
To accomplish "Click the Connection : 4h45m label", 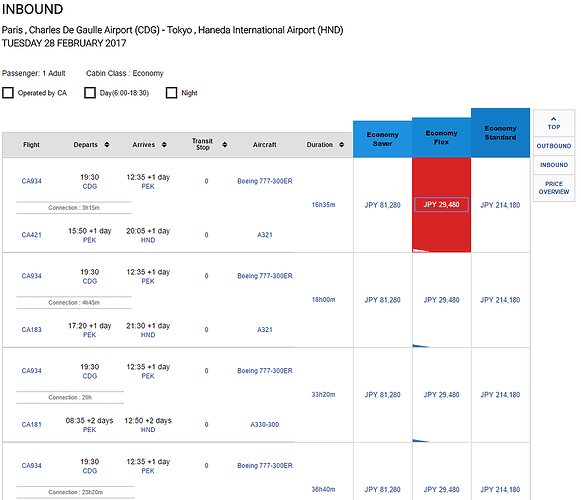I will coord(74,303).
